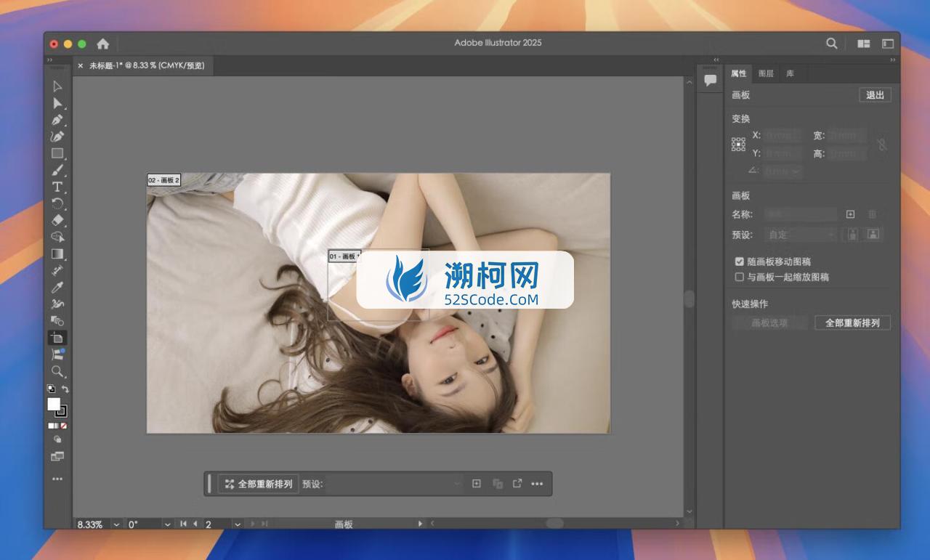The width and height of the screenshot is (930, 560).
Task: Switch to 图层 tab
Action: click(x=766, y=73)
